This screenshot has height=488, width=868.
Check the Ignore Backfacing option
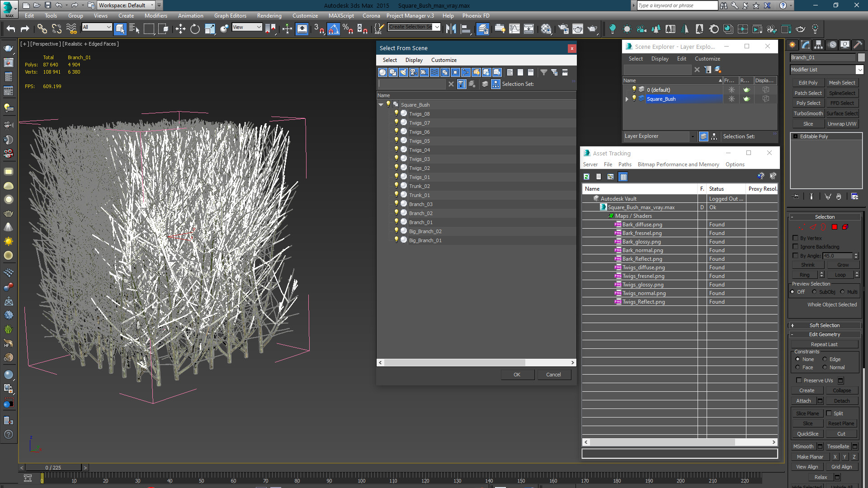point(795,246)
